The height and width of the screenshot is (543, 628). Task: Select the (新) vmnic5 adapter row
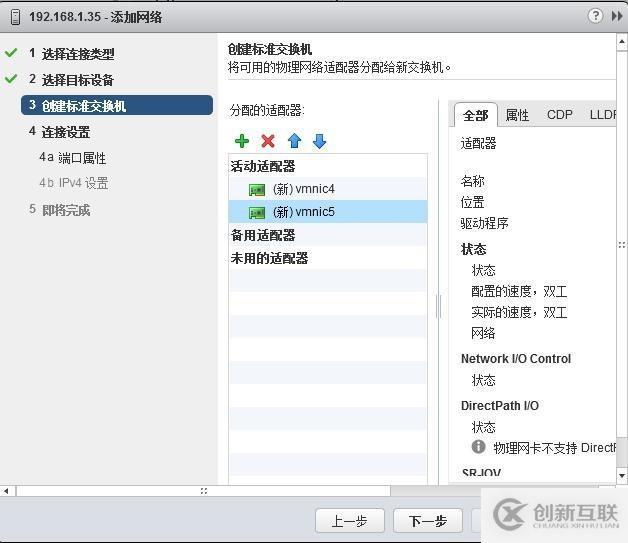(x=328, y=212)
